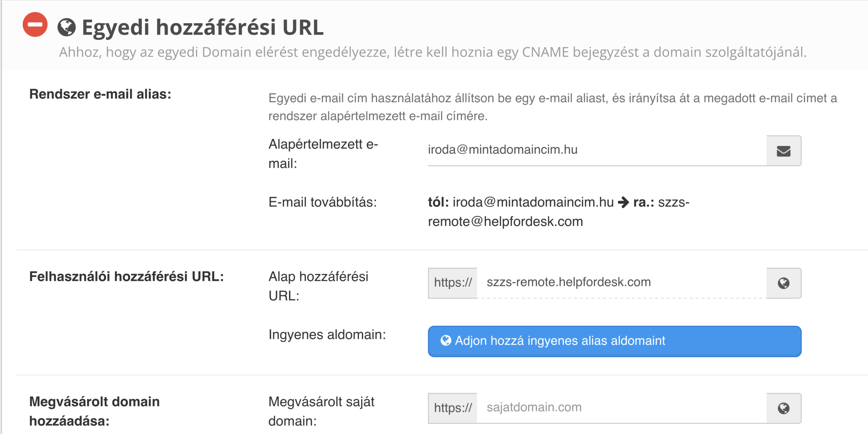The image size is (868, 434).
Task: Click the Megvásárolt domain hozzáadása label
Action: click(95, 412)
